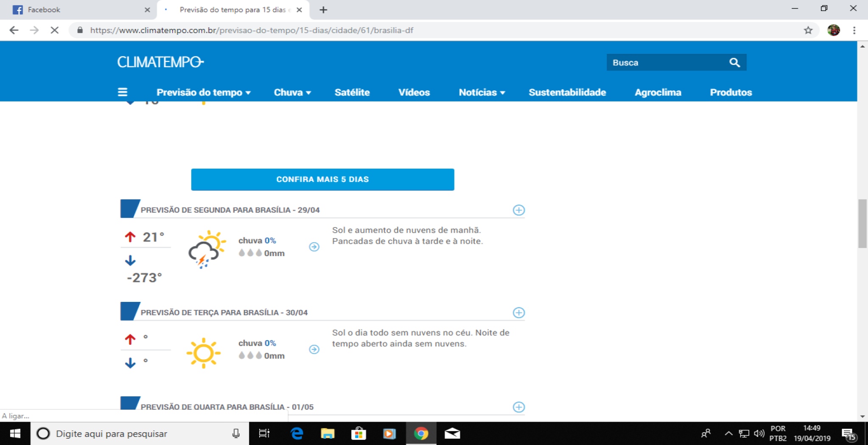
Task: Click the scrollbar up arrow
Action: (x=862, y=46)
